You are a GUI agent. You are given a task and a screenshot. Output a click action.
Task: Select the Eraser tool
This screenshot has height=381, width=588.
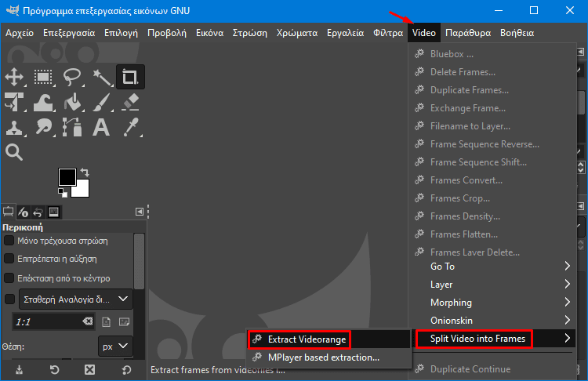tap(130, 102)
